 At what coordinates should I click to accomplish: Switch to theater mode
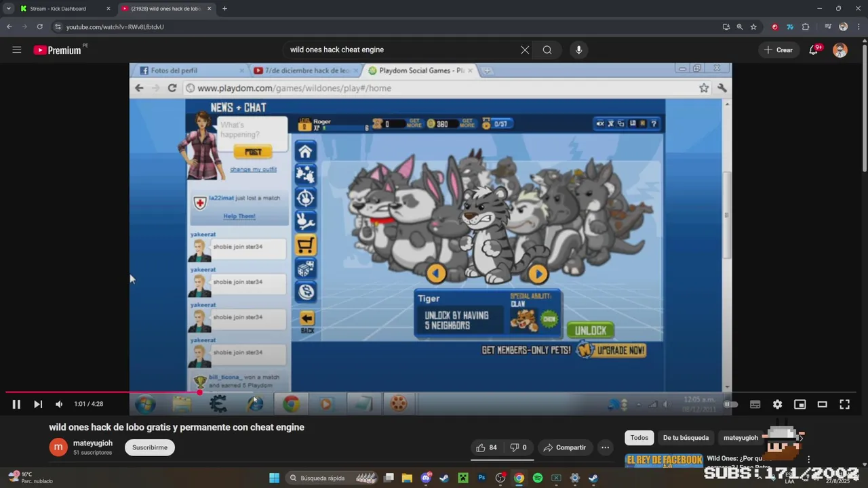click(822, 404)
